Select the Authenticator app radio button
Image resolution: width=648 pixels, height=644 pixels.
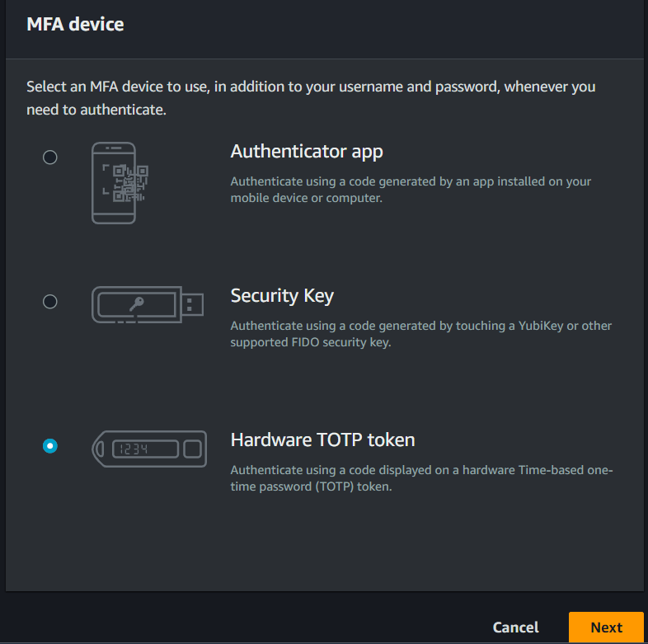pos(50,157)
